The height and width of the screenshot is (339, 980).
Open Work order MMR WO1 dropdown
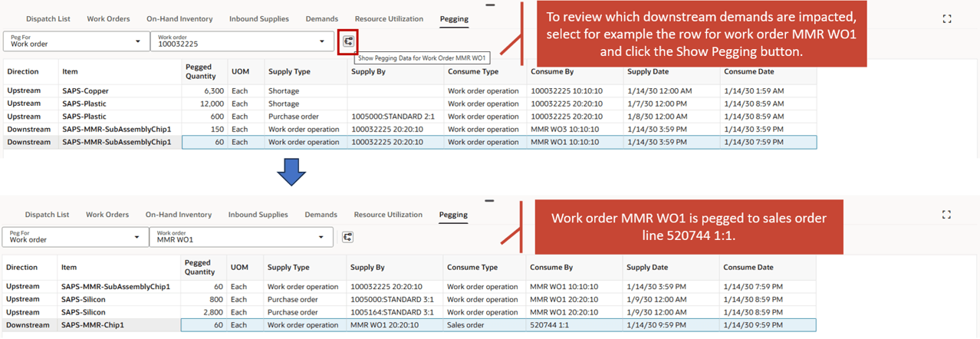click(242, 237)
